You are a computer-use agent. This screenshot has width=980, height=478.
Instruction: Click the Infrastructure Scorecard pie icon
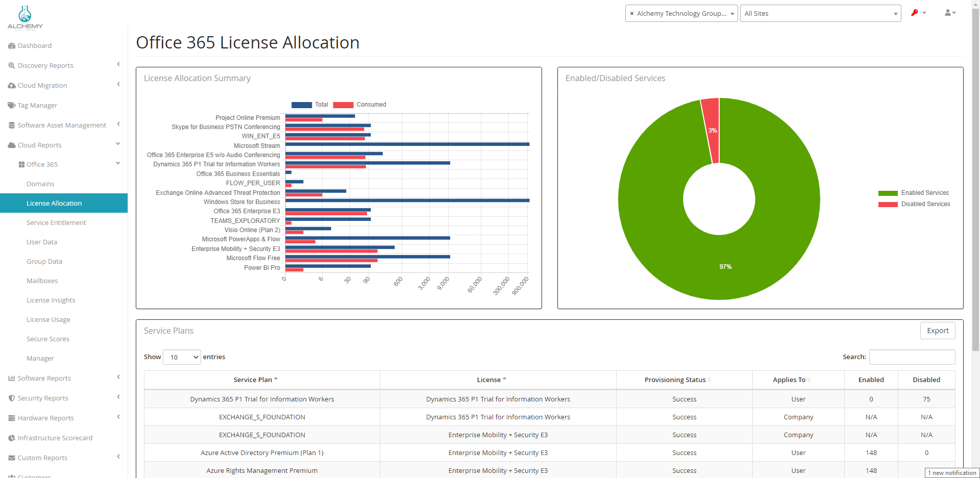(x=12, y=438)
